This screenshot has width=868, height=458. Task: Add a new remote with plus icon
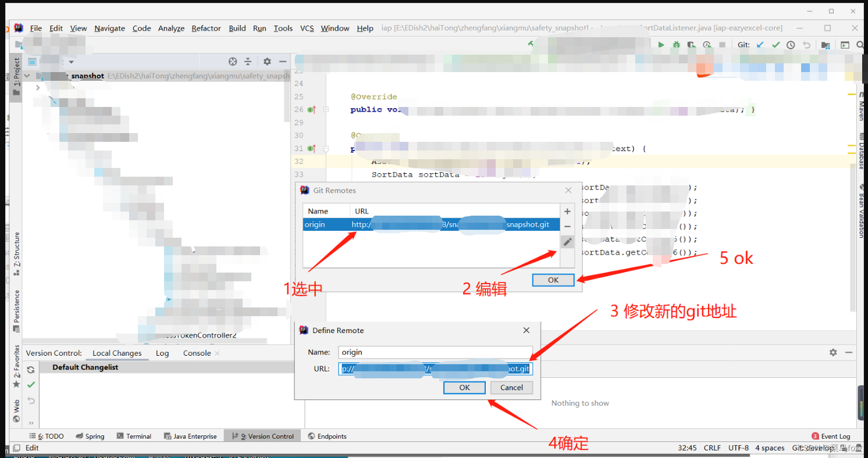pyautogui.click(x=568, y=212)
